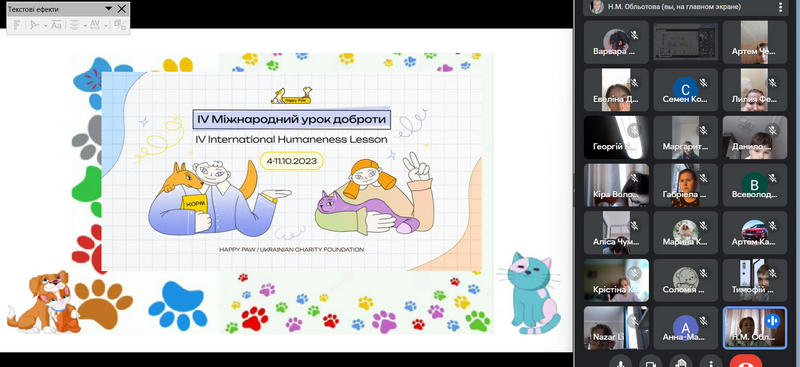
Task: Toggle the extrusion icon in Текстові ефекти
Action: point(120,25)
